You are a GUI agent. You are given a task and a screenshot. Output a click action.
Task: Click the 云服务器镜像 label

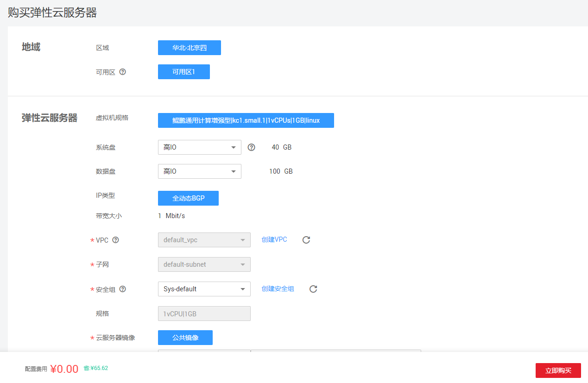point(115,338)
